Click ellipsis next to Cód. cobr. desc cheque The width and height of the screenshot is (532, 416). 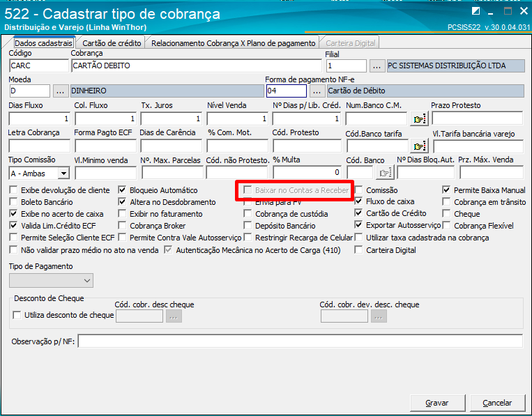pyautogui.click(x=174, y=316)
